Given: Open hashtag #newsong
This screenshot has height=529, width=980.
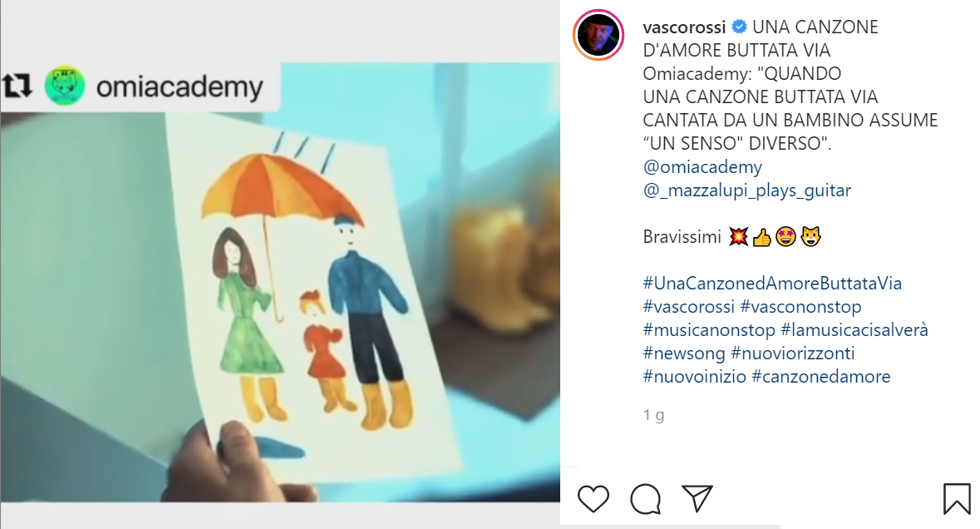Looking at the screenshot, I should click(684, 353).
